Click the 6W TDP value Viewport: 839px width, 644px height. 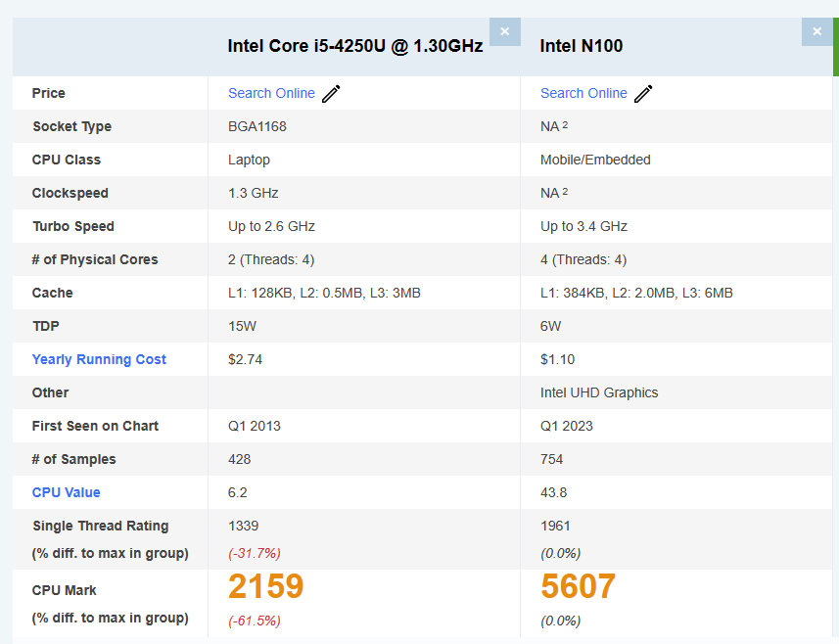550,326
